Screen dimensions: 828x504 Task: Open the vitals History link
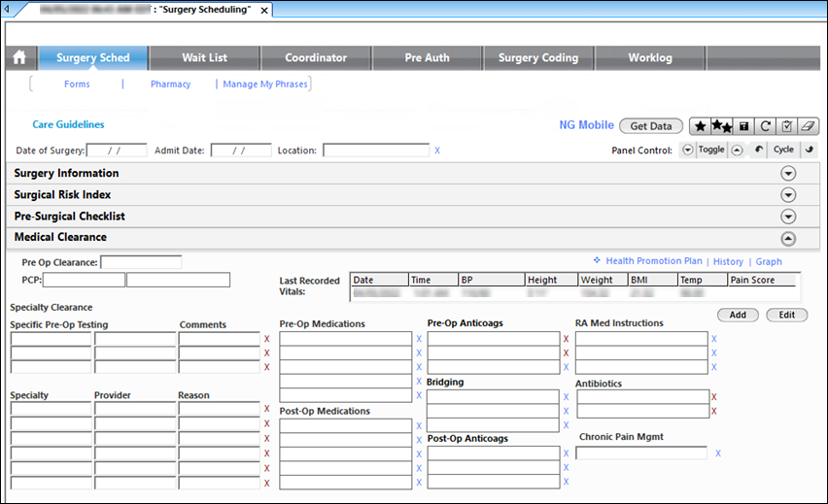[728, 261]
